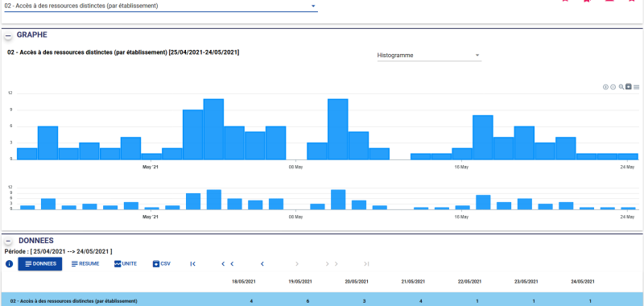
Task: Click the '16 May' label on main chart axis
Action: (x=461, y=167)
